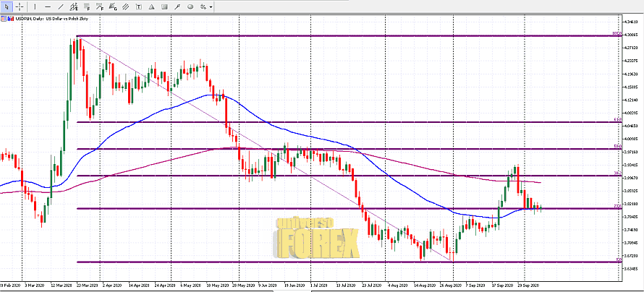This screenshot has height=292, width=644.
Task: Open the arrows objects dropdown arrow
Action: (211, 7)
